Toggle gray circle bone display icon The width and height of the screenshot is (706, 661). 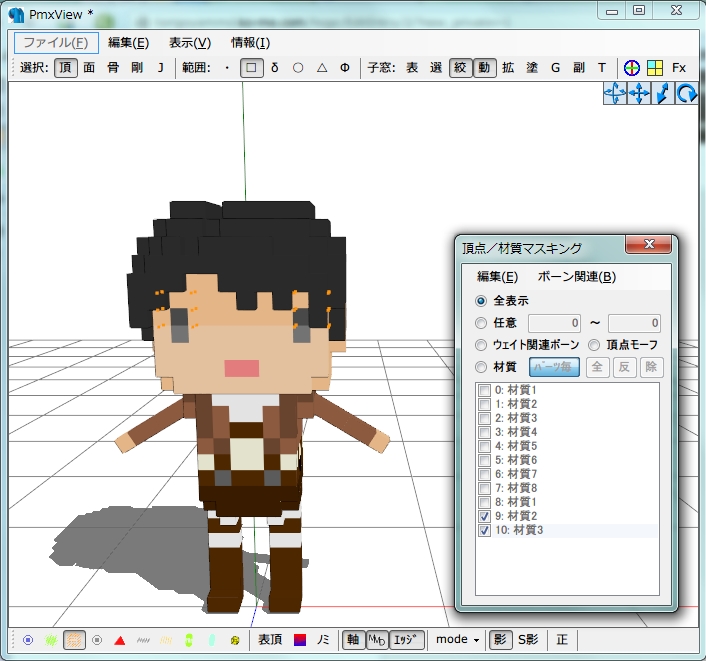point(97,640)
